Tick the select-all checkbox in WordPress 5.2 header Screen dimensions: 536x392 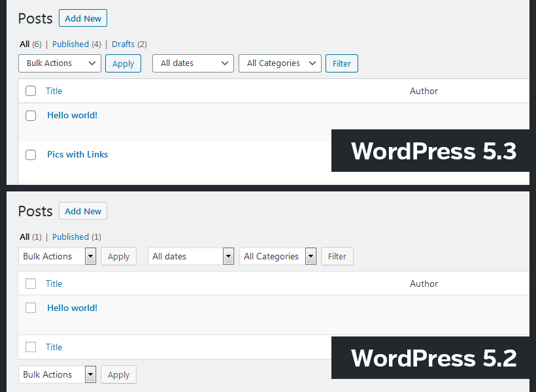31,284
